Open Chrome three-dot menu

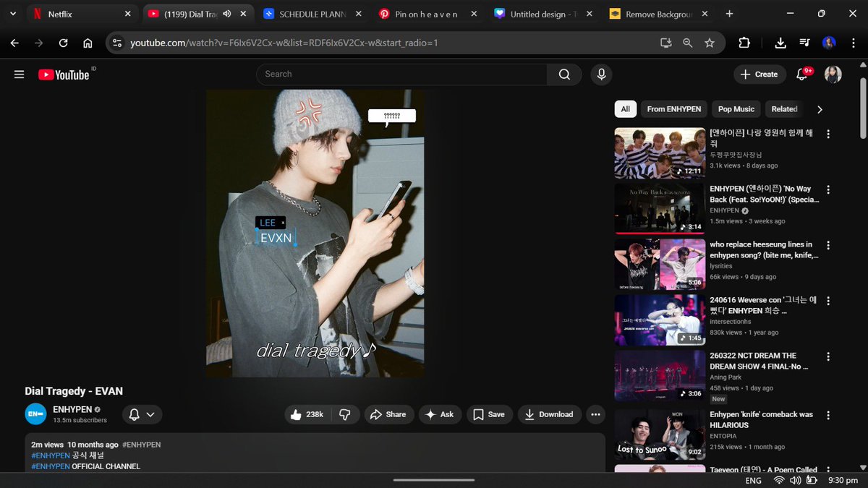854,43
